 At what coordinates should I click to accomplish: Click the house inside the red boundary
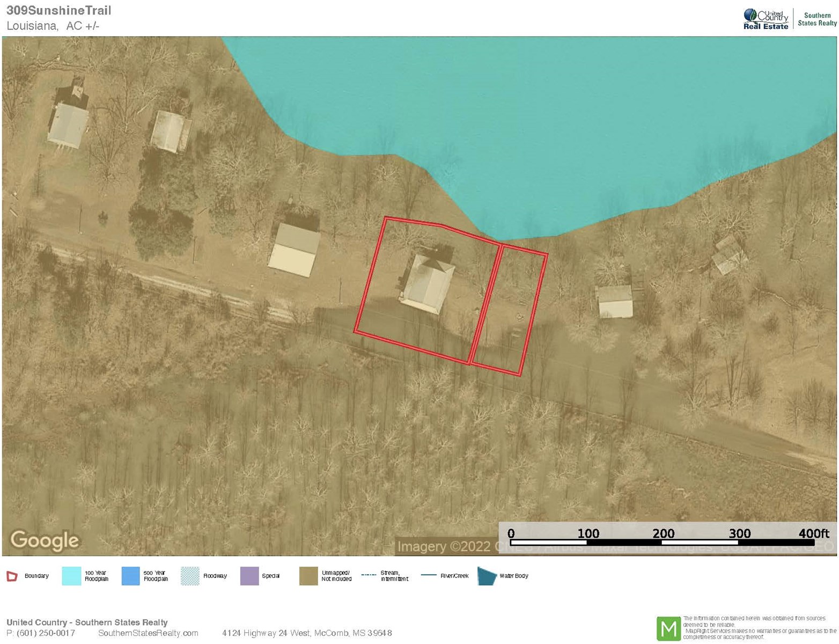[x=427, y=283]
